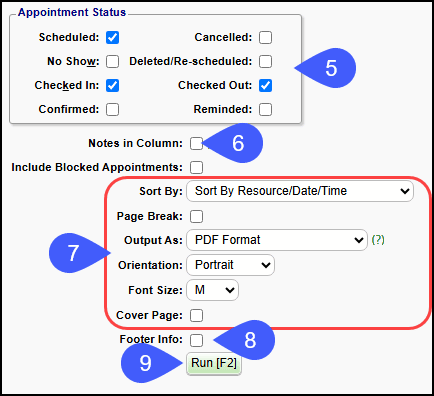This screenshot has width=434, height=396.
Task: Enable the Cover Page checkbox
Action: (196, 315)
